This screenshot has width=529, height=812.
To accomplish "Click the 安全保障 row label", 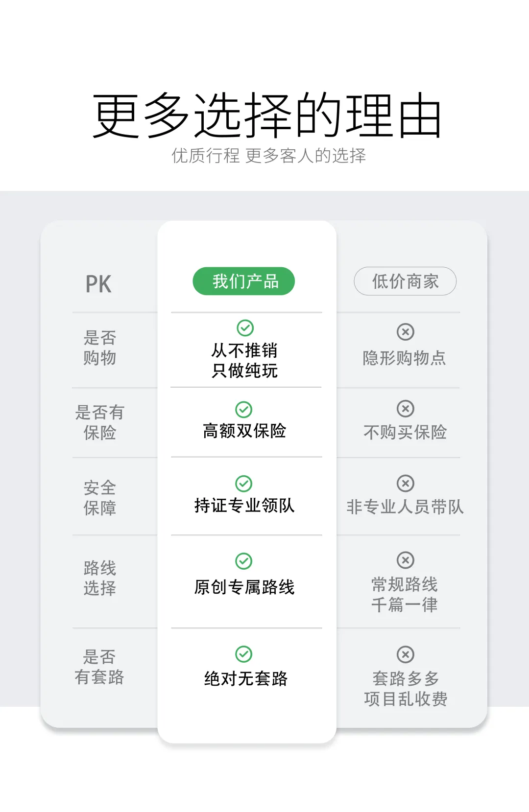I will pos(99,498).
